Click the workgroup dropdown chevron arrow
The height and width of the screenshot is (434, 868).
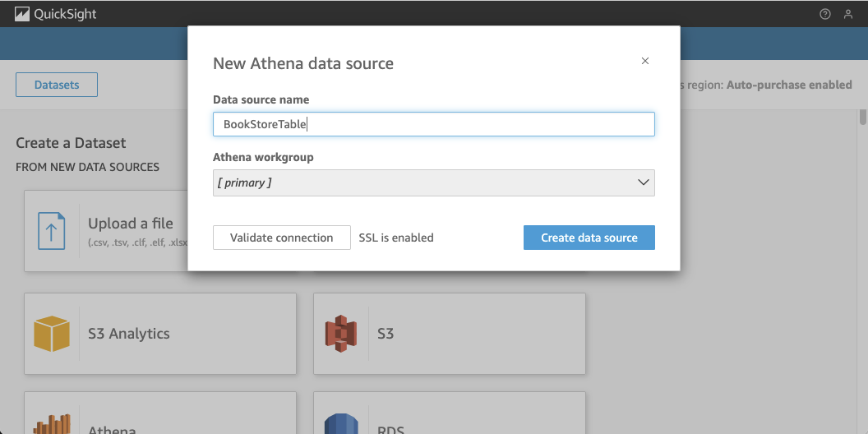[x=644, y=182]
